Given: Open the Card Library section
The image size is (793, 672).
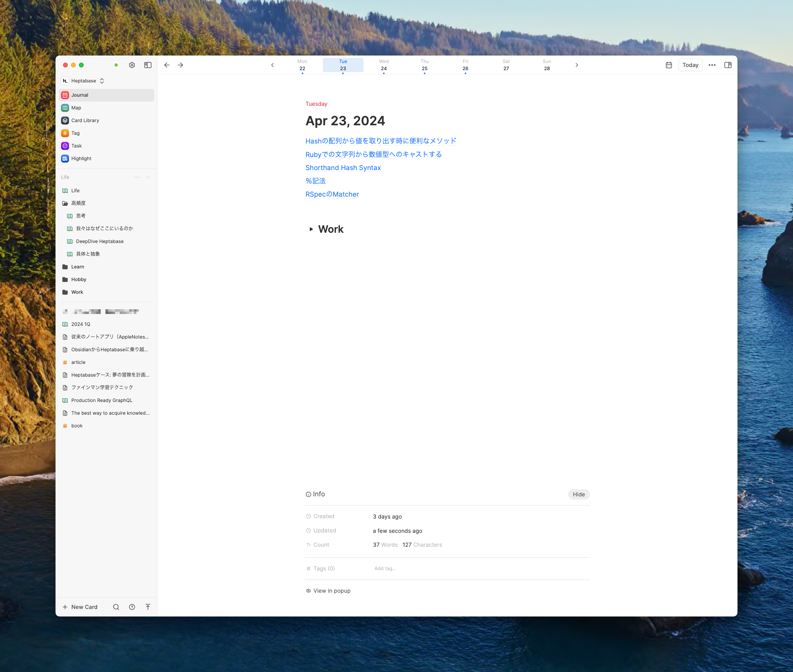Looking at the screenshot, I should coord(85,121).
